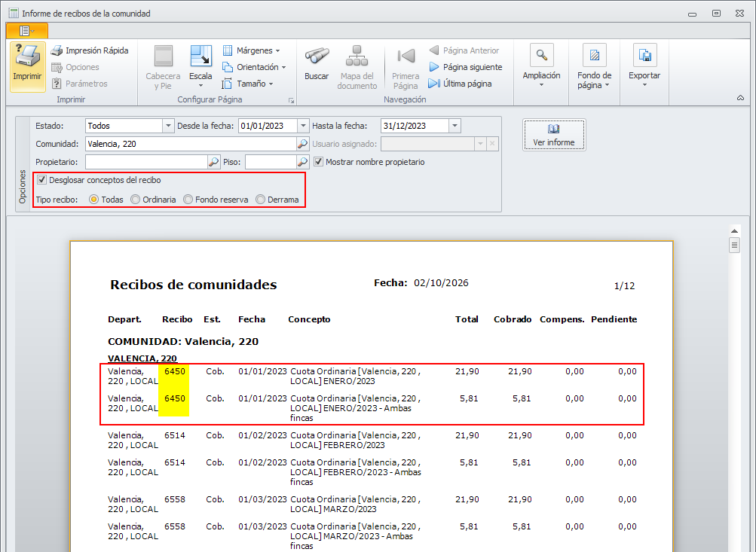Viewport: 756px width, 552px height.
Task: Select the Fondo reserva receipt type
Action: (188, 200)
